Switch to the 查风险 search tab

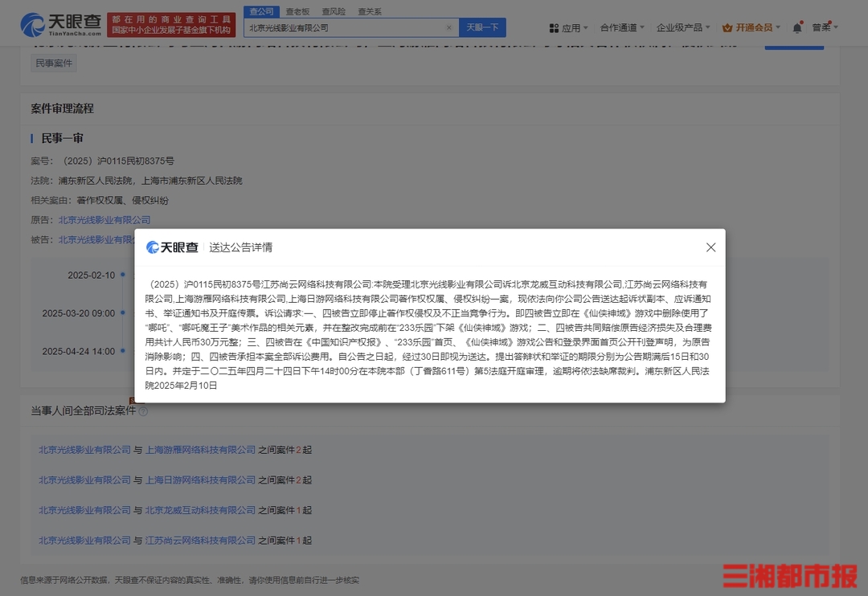pyautogui.click(x=334, y=11)
